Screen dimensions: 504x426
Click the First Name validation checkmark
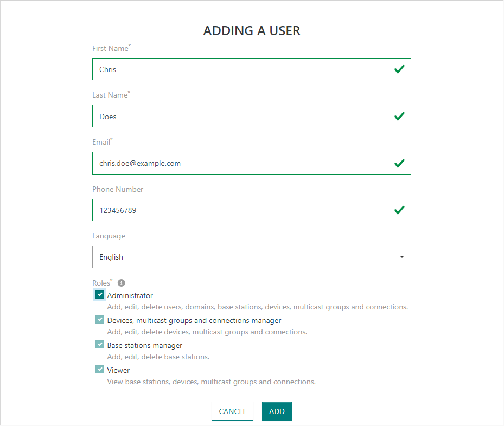pyautogui.click(x=399, y=69)
